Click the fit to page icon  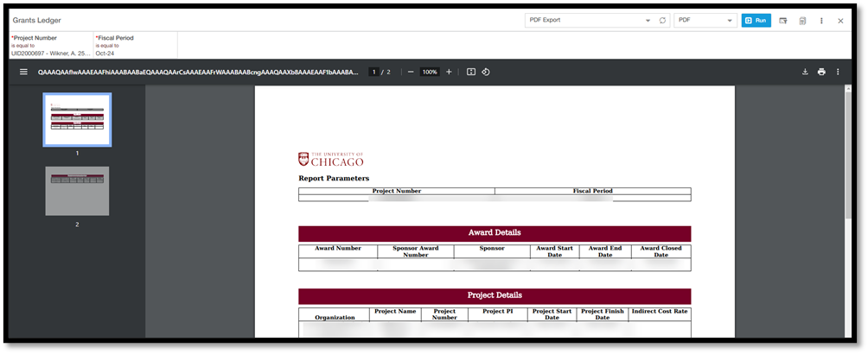tap(471, 72)
